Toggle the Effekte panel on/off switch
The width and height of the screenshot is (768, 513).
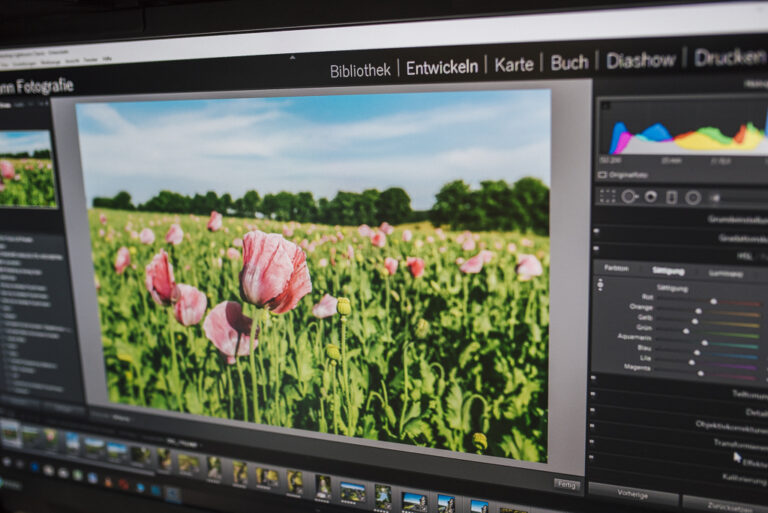pyautogui.click(x=591, y=442)
